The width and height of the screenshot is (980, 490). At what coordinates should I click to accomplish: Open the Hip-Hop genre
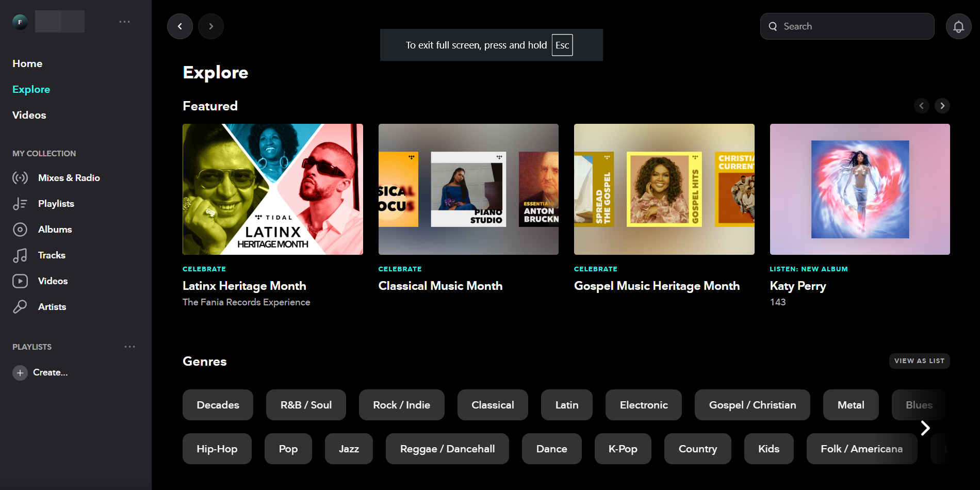(217, 449)
